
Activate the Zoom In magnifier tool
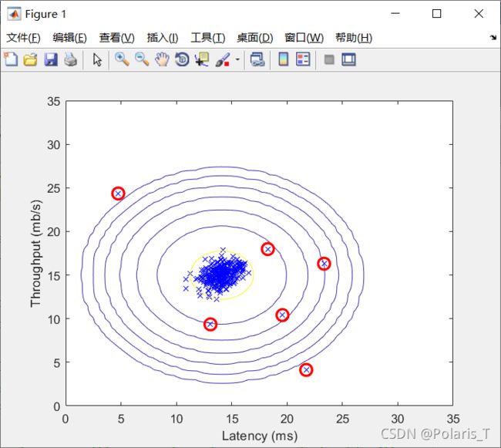pyautogui.click(x=122, y=59)
